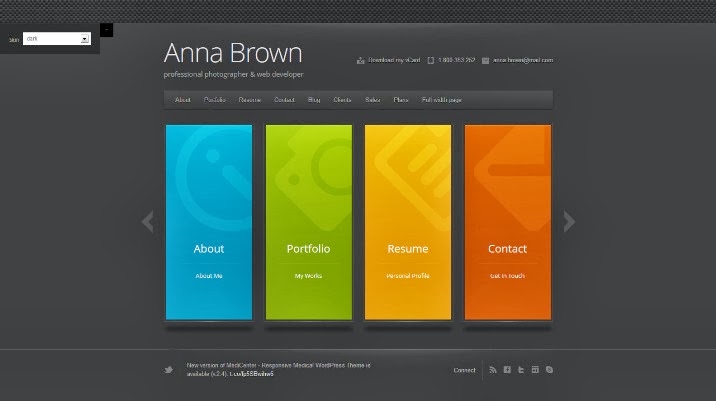
Task: Open Contact in the navigation bar
Action: (x=284, y=100)
